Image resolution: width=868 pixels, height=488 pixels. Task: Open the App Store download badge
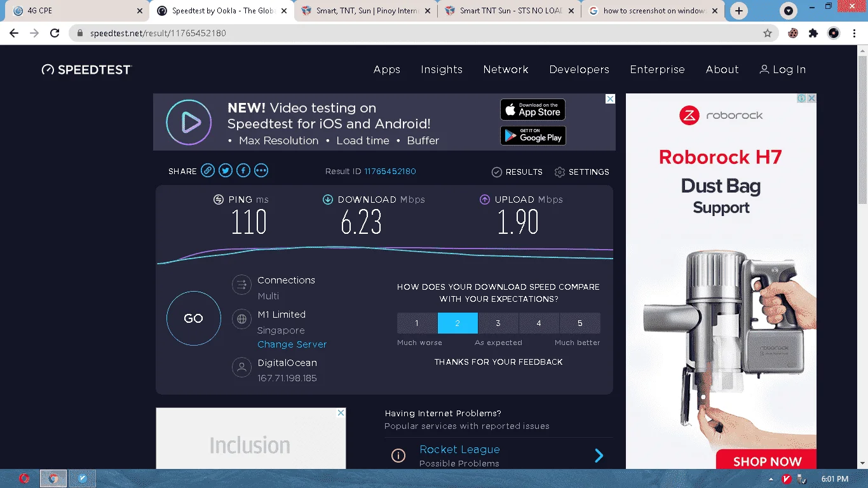[532, 109]
